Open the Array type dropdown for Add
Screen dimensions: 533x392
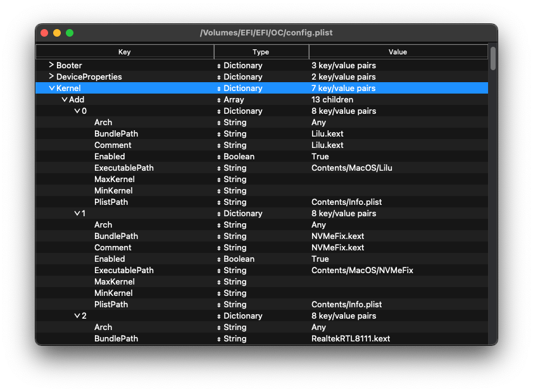[219, 100]
